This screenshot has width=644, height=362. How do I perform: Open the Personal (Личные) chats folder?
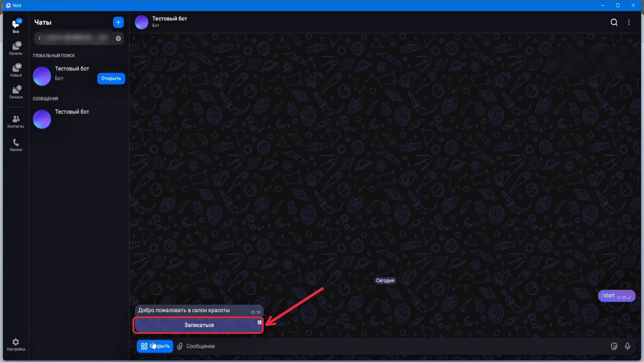click(16, 92)
